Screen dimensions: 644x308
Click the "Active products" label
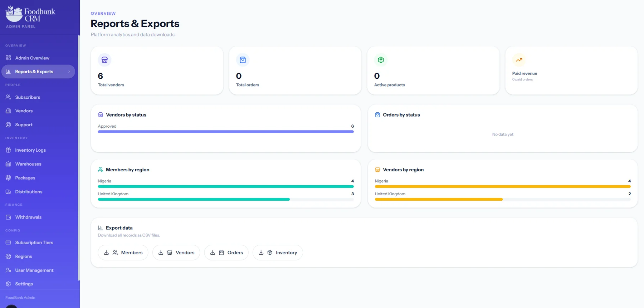(x=390, y=85)
